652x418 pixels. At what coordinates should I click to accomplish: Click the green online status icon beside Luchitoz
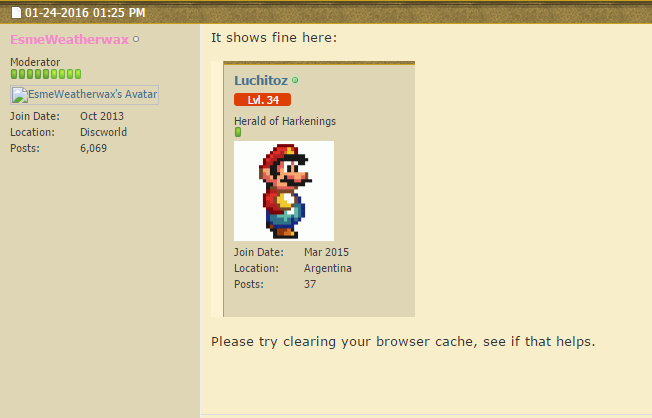point(295,80)
